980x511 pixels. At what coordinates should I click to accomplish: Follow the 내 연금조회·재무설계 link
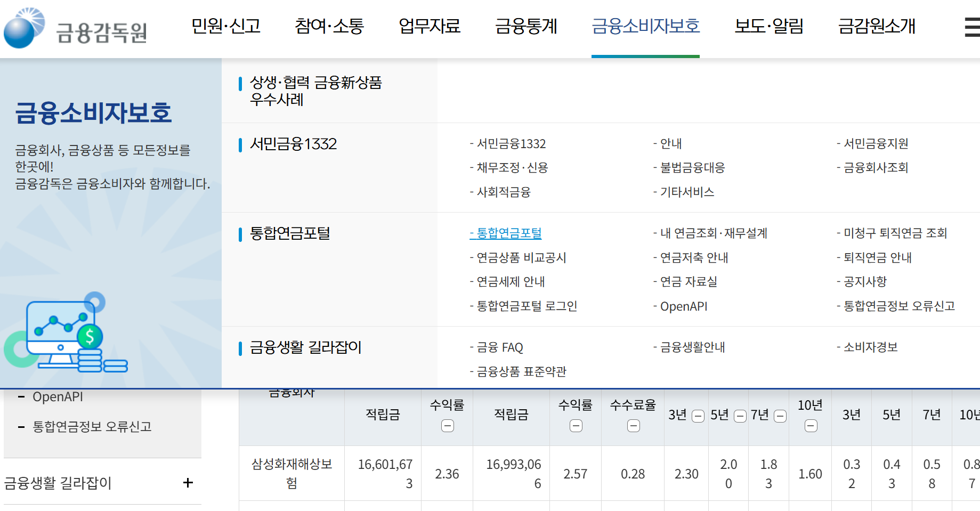[711, 233]
